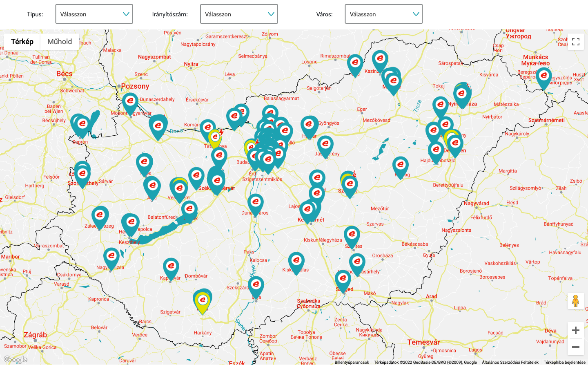Select the marker at Ajka
The width and height of the screenshot is (588, 365).
(152, 189)
